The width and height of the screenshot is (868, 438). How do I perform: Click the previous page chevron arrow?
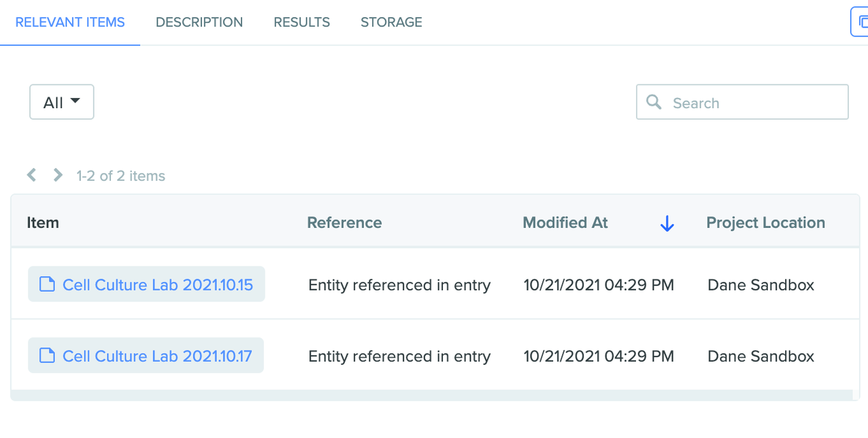(x=31, y=175)
